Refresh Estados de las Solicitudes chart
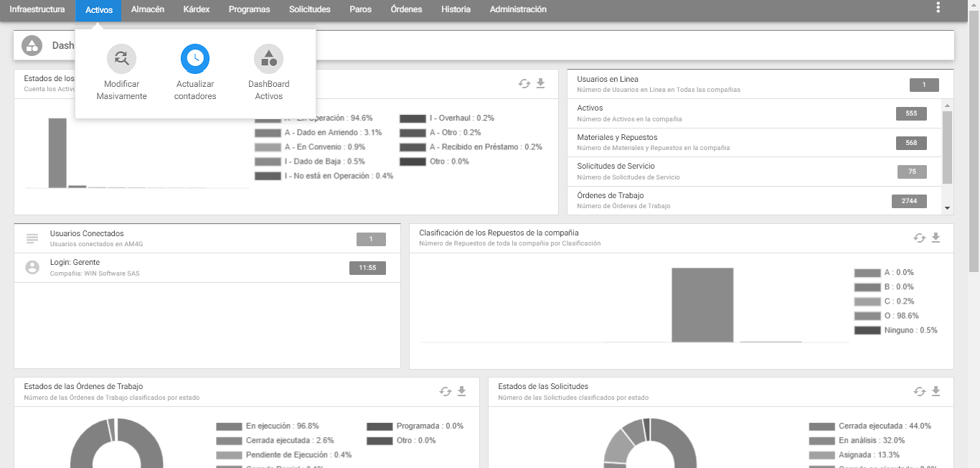 [920, 391]
